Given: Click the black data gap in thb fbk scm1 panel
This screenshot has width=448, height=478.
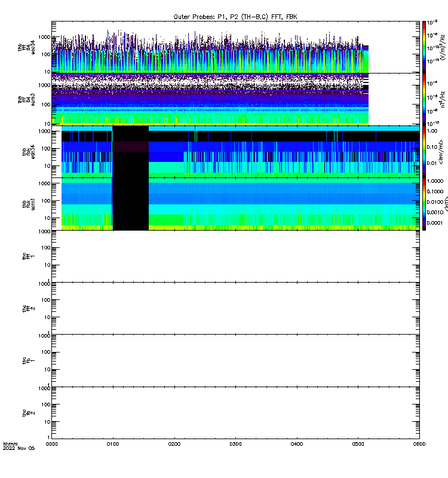Looking at the screenshot, I should click(x=130, y=204).
